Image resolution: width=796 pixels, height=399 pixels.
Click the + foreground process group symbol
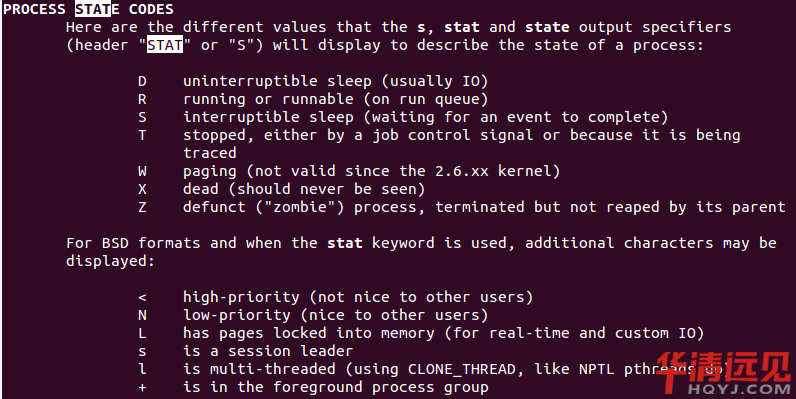[142, 387]
